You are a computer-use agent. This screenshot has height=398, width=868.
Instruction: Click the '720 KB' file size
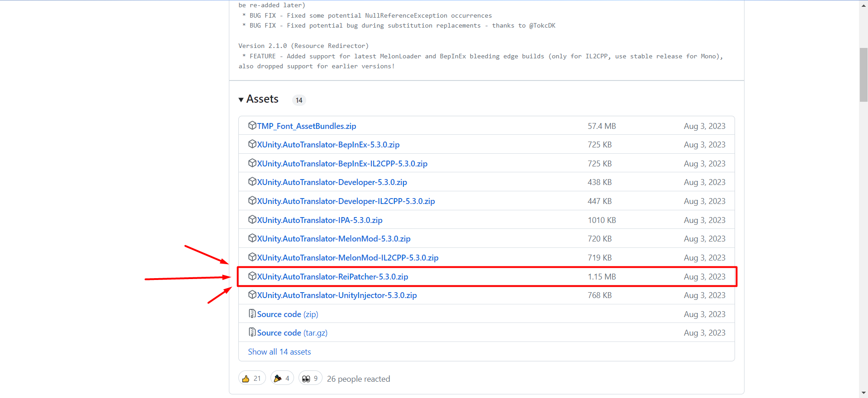pyautogui.click(x=600, y=239)
